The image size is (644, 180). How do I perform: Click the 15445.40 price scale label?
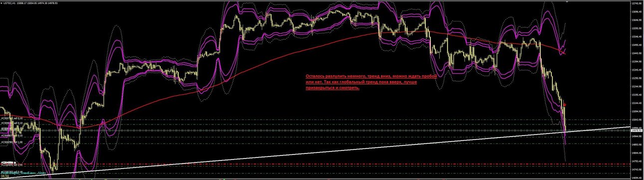tap(637, 53)
